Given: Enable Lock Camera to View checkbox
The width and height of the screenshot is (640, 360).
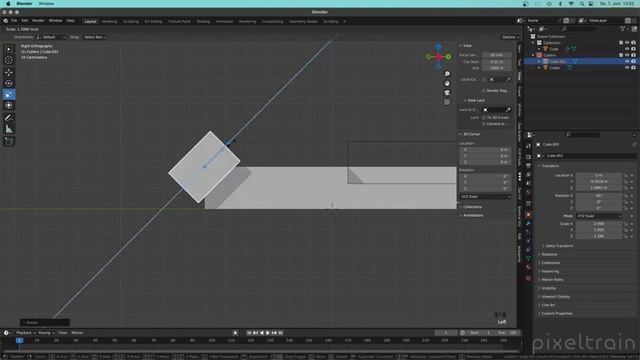Looking at the screenshot, I should tap(484, 124).
